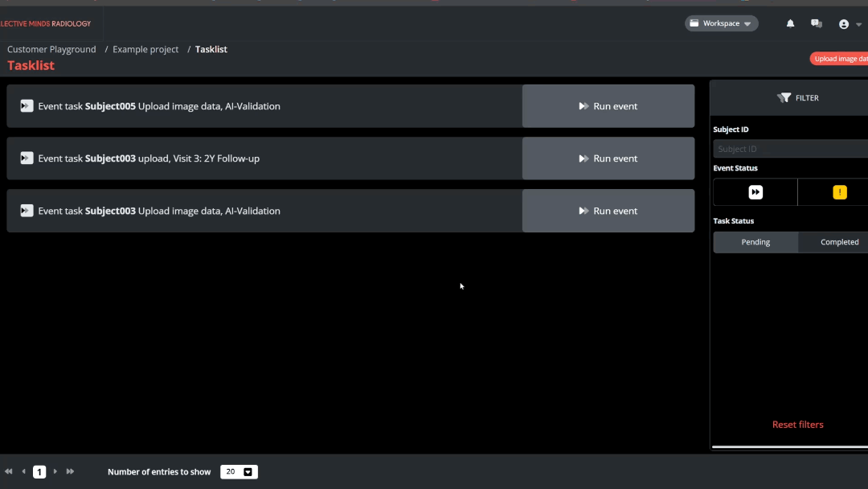Filter by fast-forward event status
Image resolution: width=868 pixels, height=489 pixels.
(x=755, y=192)
